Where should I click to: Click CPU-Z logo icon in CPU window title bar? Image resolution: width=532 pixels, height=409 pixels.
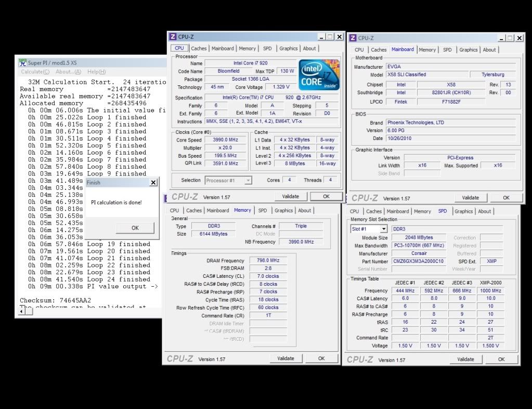[173, 36]
